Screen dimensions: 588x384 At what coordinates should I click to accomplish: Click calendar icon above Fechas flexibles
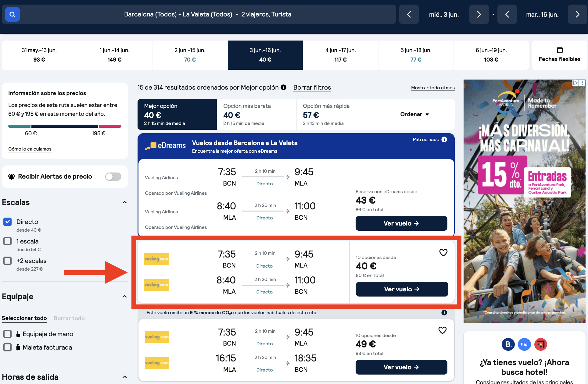point(560,50)
